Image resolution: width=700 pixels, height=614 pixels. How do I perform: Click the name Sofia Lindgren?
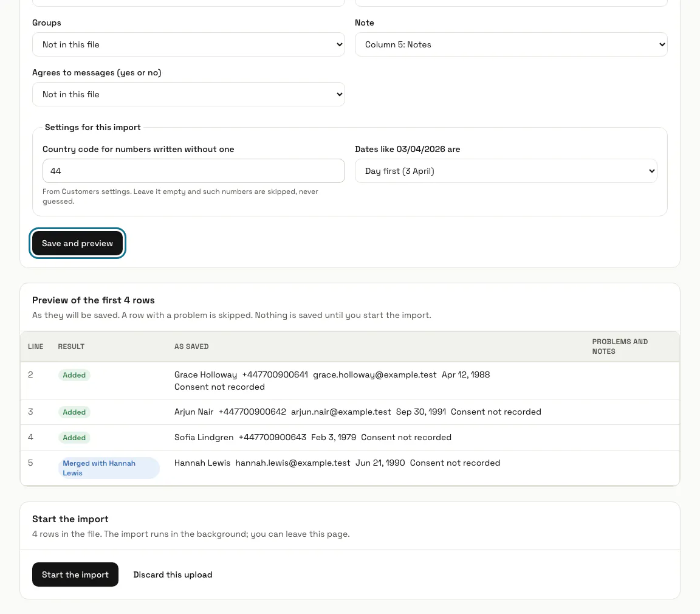tap(204, 437)
